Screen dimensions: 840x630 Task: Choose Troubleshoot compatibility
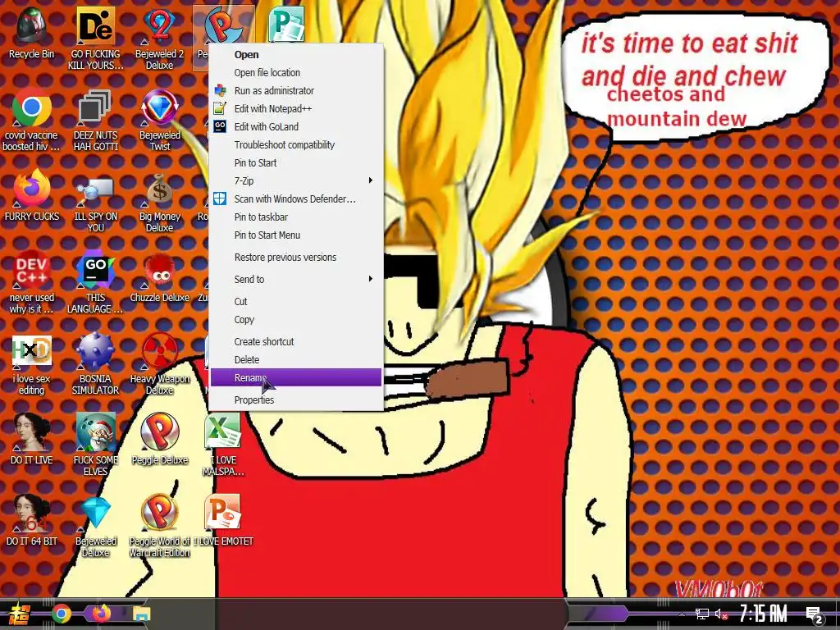tap(295, 145)
